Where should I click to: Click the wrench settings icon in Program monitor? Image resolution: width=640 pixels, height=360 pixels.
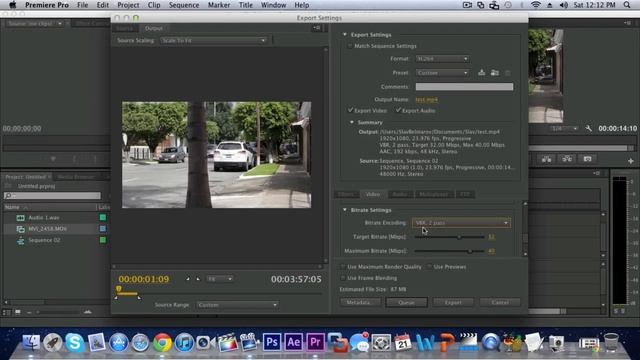click(x=588, y=128)
